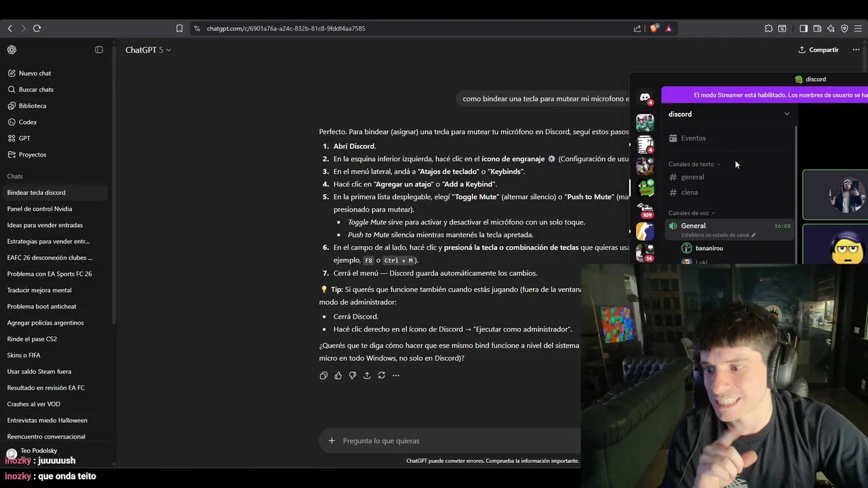
Task: Open Leo AI sparkle icon in toolbar
Action: [831, 28]
